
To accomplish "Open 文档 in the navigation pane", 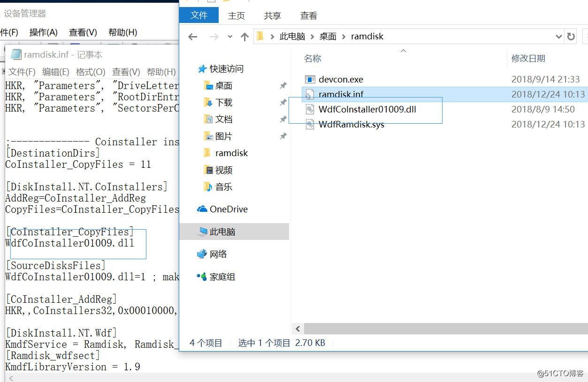I will coord(224,120).
